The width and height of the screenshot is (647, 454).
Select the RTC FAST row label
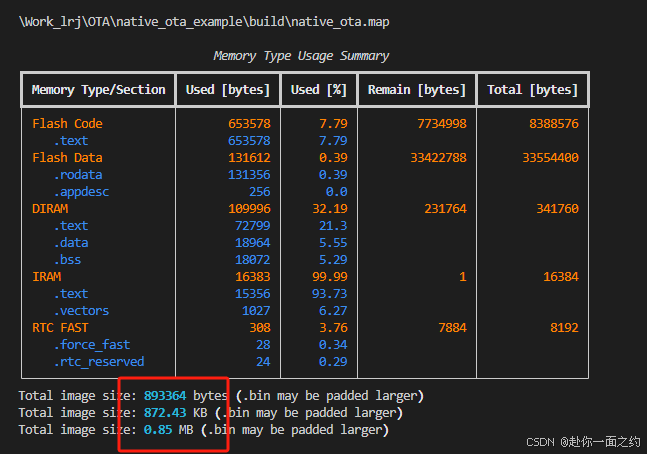[x=60, y=328]
